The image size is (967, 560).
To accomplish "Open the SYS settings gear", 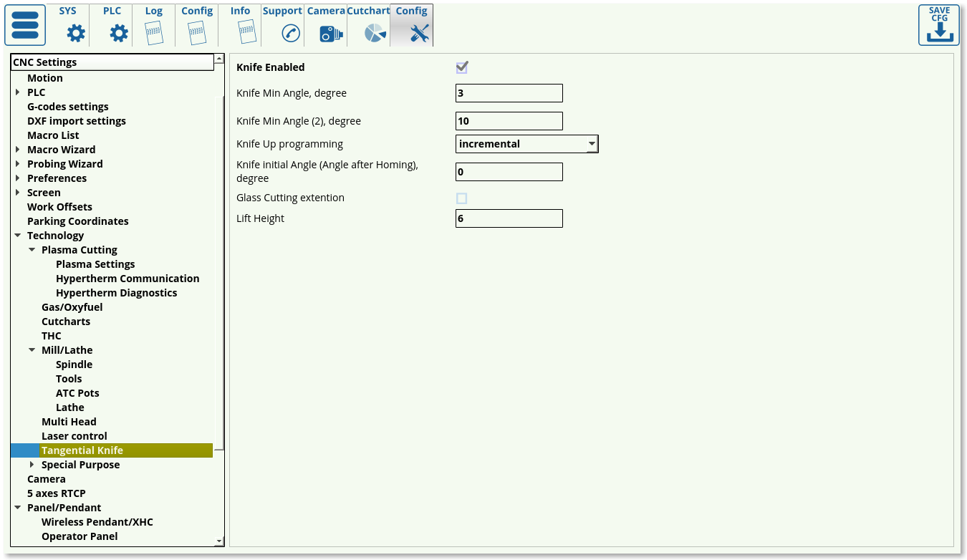I will point(75,33).
